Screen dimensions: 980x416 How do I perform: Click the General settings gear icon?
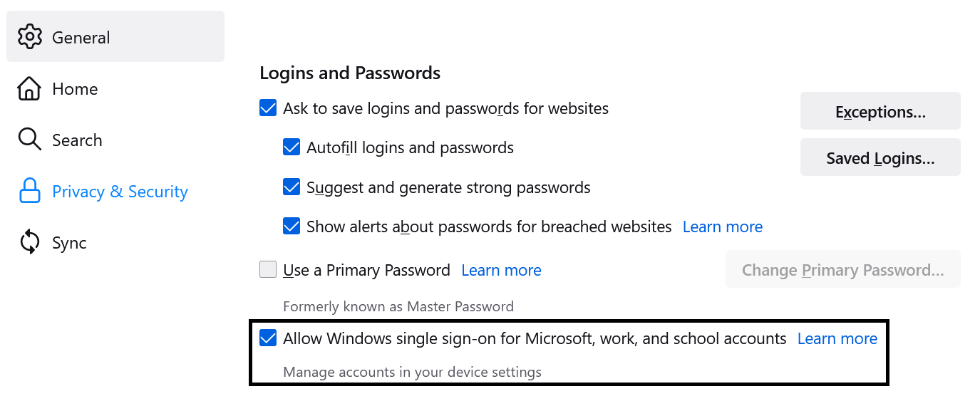pos(29,36)
